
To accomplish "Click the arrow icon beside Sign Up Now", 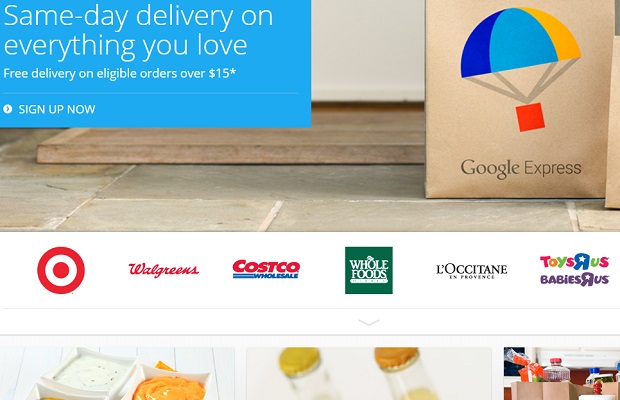I will (8, 109).
